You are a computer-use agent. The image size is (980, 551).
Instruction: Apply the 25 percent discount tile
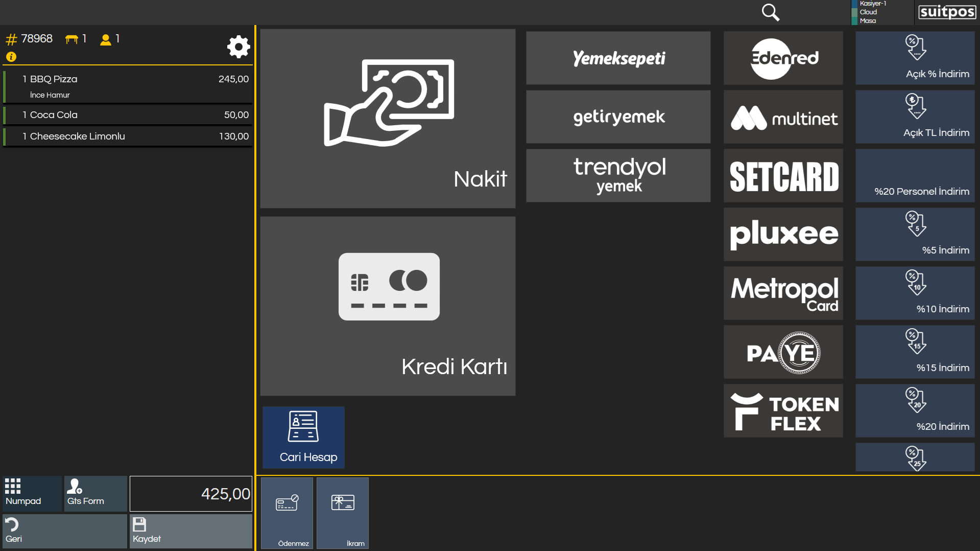point(915,457)
